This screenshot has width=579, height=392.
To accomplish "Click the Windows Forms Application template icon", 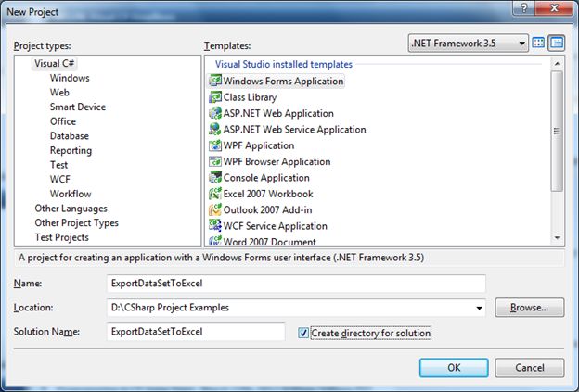I will [215, 81].
